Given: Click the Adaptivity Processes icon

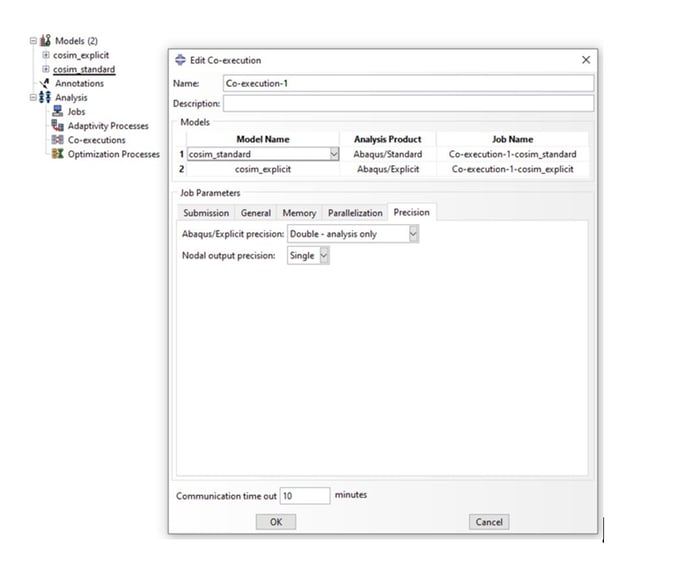Looking at the screenshot, I should [x=58, y=125].
